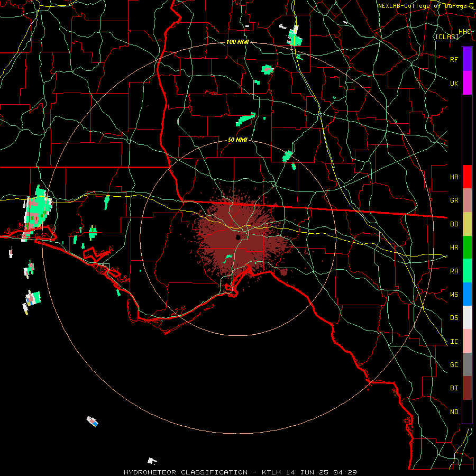Click the HR dark green legend swatch
This screenshot has width=476, height=476.
point(467,247)
